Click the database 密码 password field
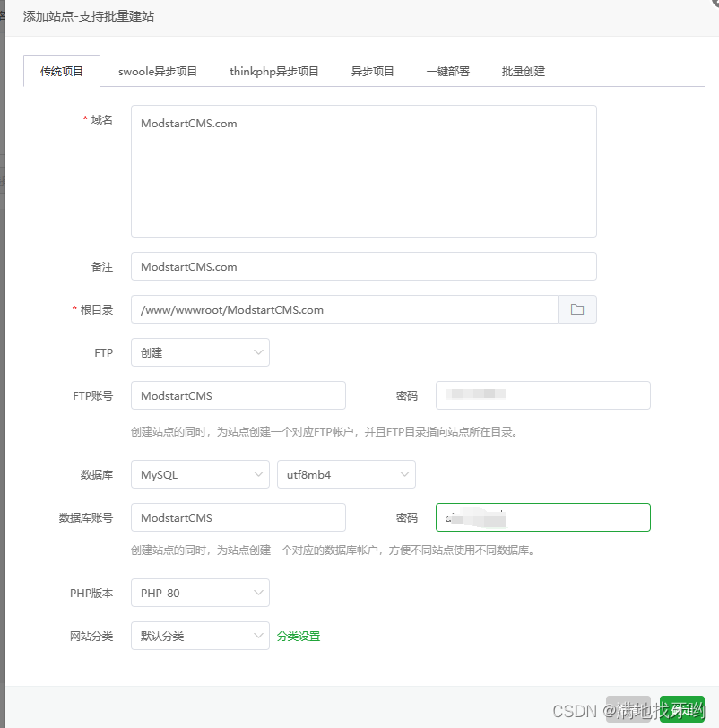Image resolution: width=719 pixels, height=728 pixels. (542, 517)
